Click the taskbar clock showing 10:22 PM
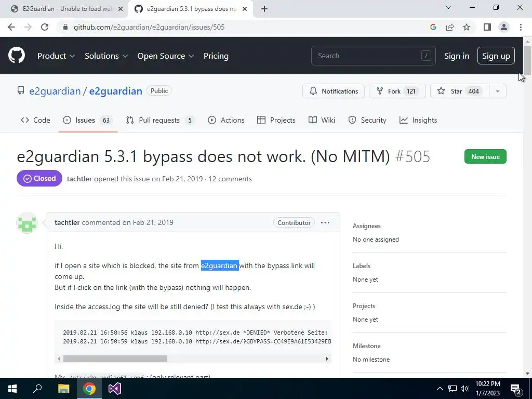 pos(487,389)
